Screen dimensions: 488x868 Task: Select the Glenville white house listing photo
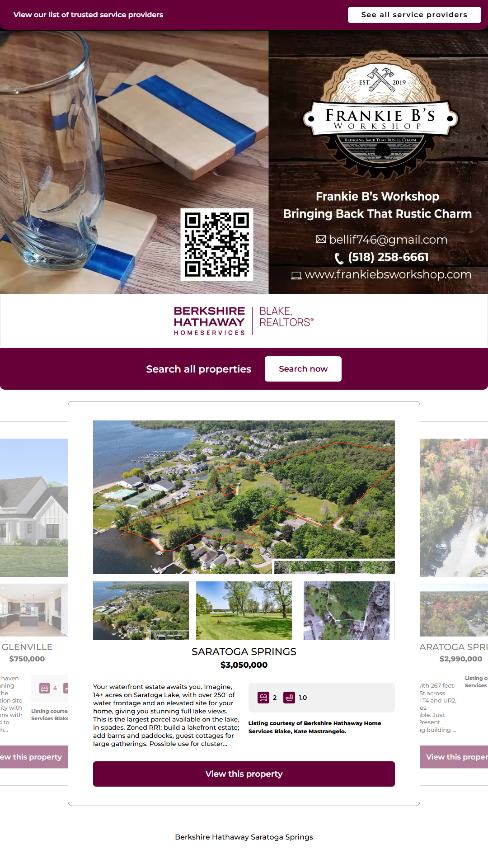click(34, 508)
